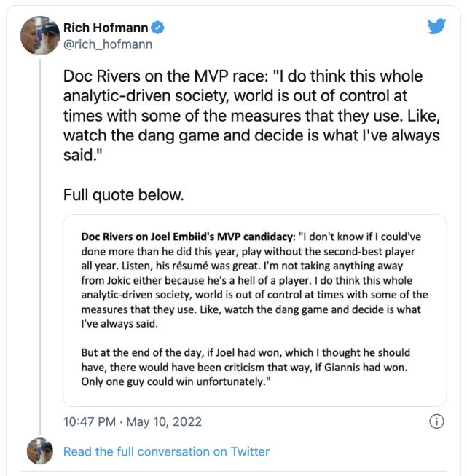Click the "Full quote below." line
Screen dimensions: 467x476
(123, 194)
